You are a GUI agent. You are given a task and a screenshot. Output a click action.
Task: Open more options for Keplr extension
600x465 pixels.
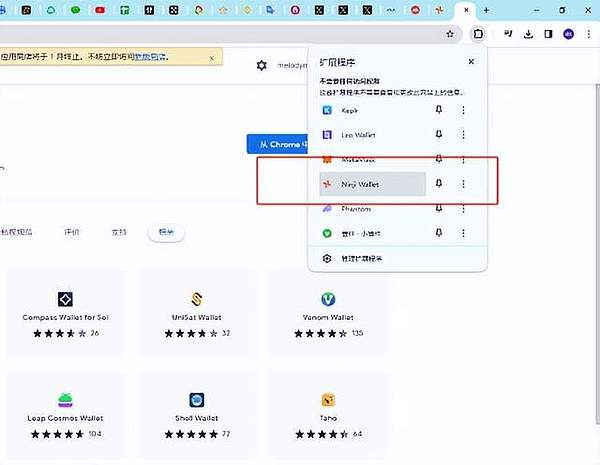click(x=463, y=109)
